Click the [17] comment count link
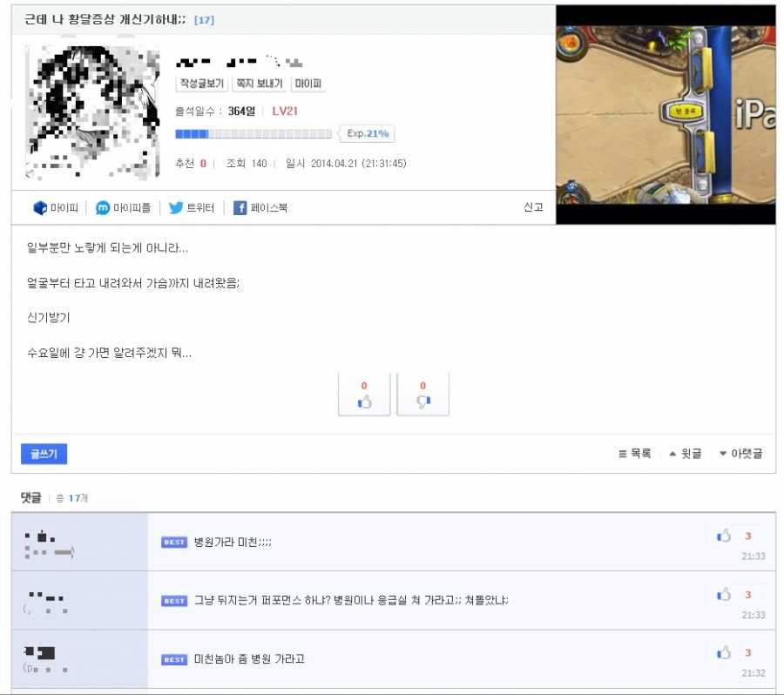 pos(204,20)
